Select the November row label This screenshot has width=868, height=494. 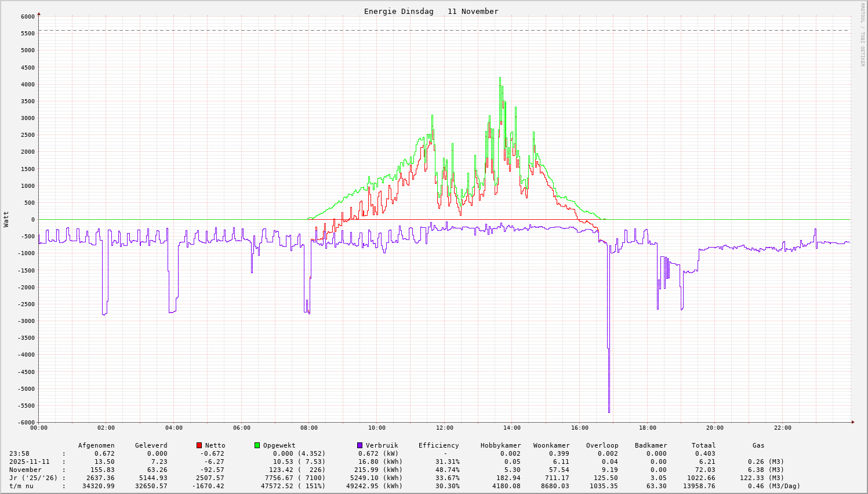click(x=25, y=470)
